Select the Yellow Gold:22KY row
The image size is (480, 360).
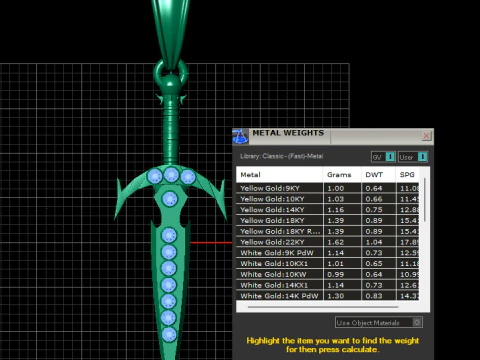click(328, 242)
